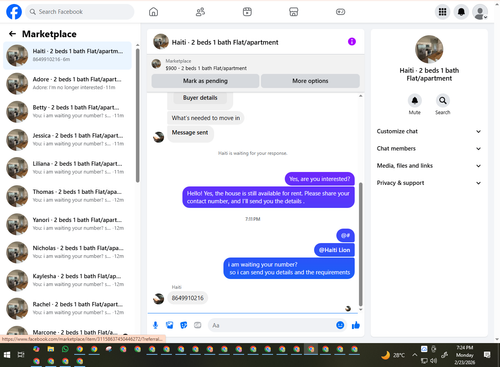Open the Gaming tab icon

(x=340, y=12)
